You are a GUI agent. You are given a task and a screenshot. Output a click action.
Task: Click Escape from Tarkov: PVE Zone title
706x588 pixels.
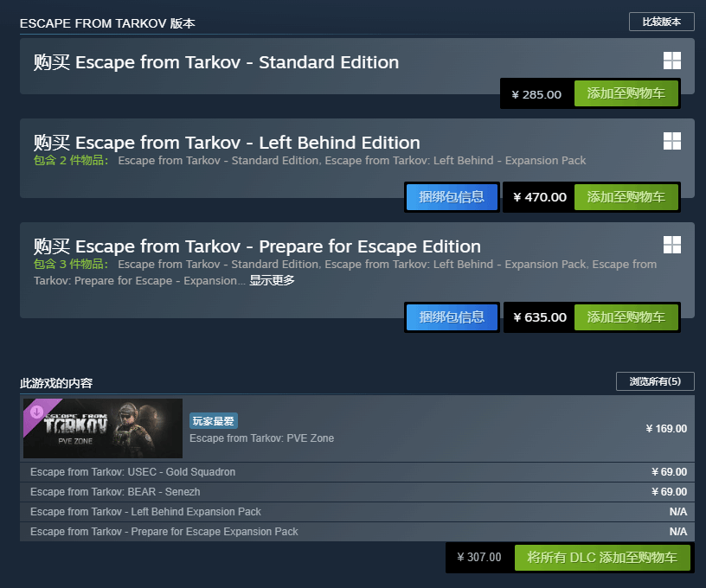[261, 438]
